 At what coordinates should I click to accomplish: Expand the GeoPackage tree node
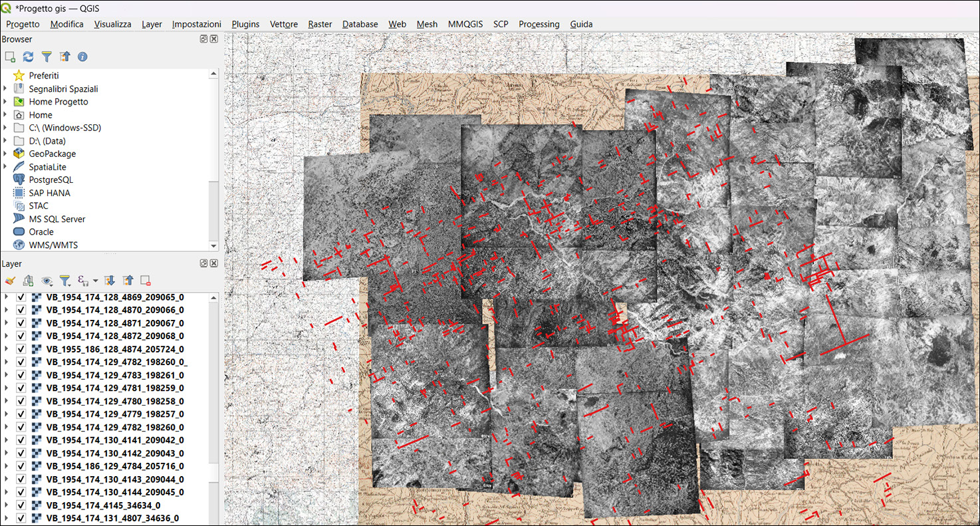(x=5, y=154)
